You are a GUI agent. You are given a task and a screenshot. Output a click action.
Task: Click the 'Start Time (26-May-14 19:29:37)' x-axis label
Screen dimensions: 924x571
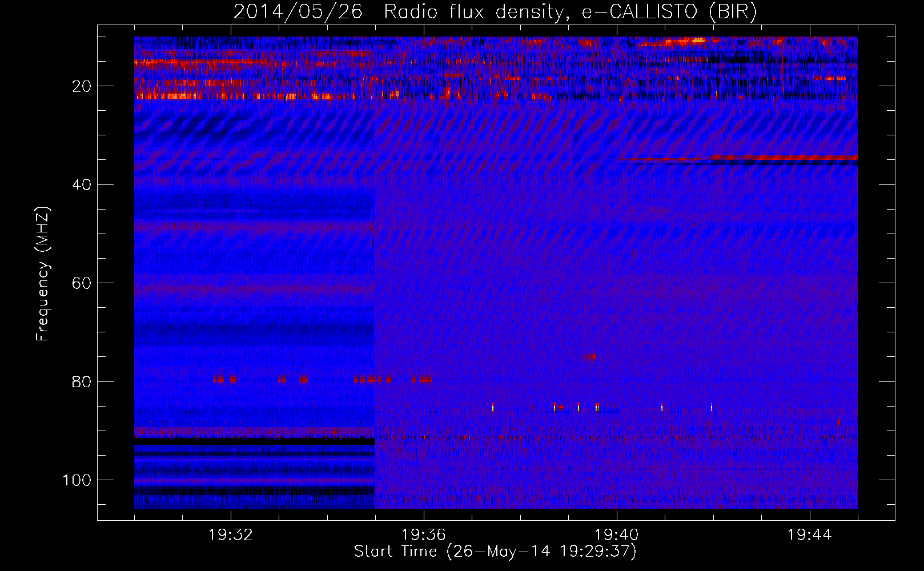pyautogui.click(x=495, y=552)
